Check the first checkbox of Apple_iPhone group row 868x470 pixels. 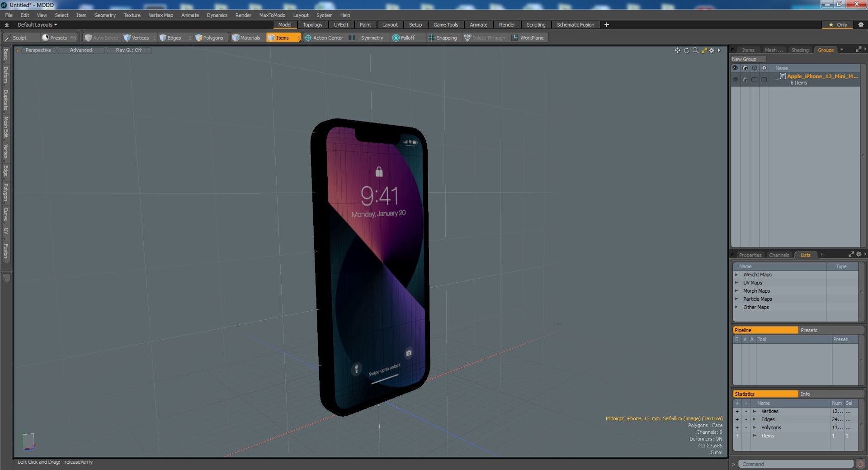(x=754, y=79)
